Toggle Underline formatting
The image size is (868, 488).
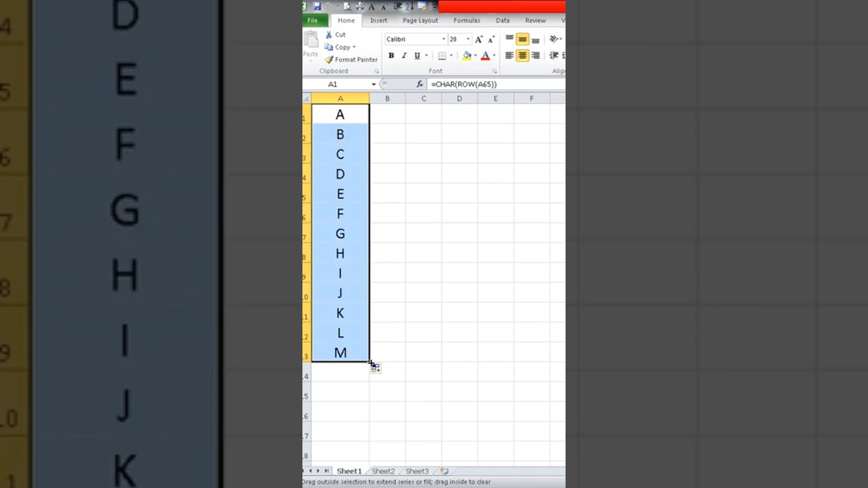417,56
